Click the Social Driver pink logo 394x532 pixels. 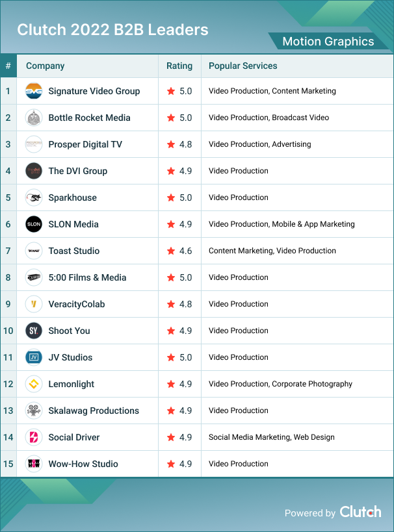pyautogui.click(x=34, y=437)
